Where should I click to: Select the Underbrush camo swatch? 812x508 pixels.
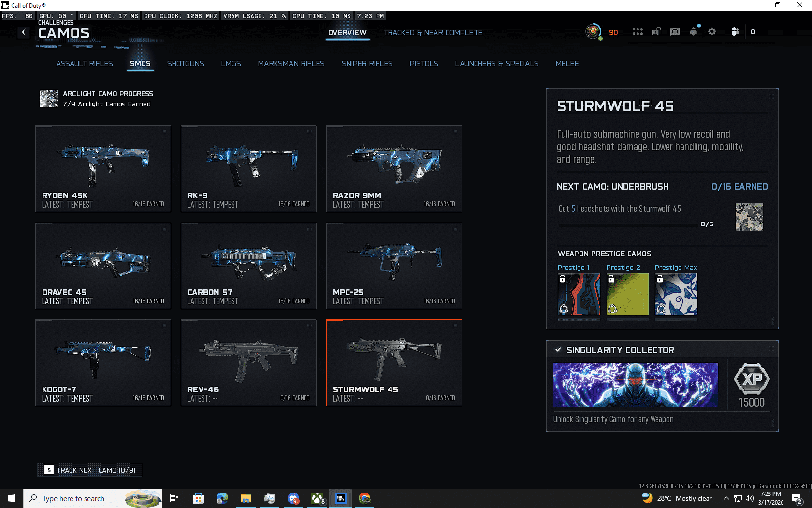[x=749, y=217]
